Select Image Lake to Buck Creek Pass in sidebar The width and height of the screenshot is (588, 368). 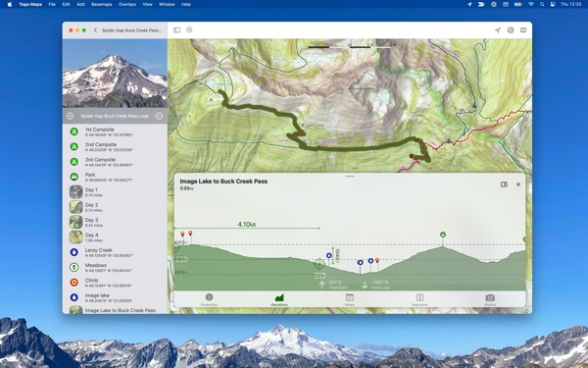(115, 310)
